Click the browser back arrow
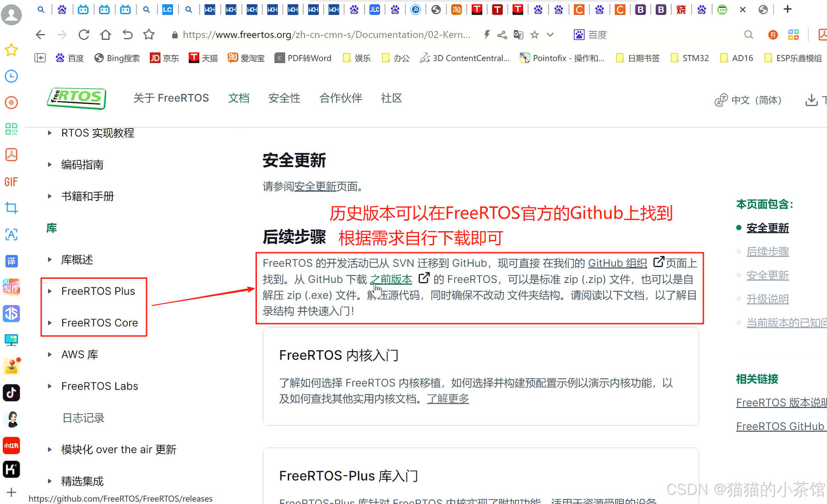 tap(40, 35)
